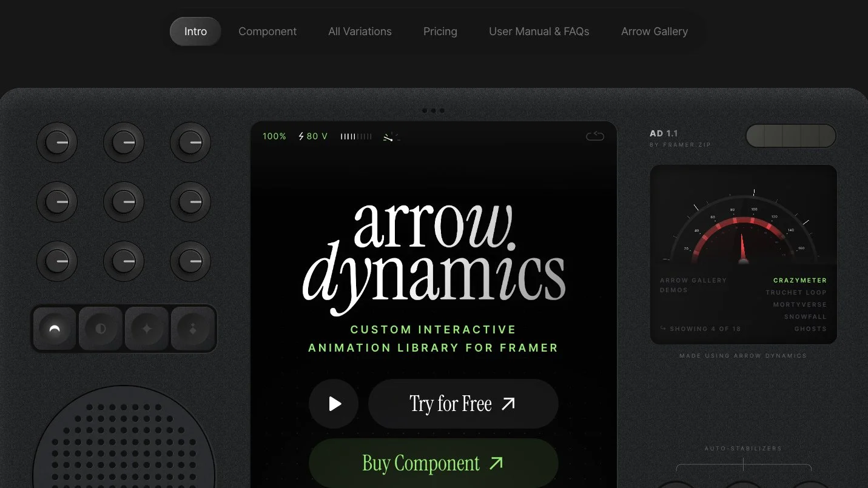Click the three dots above the screen

(433, 110)
